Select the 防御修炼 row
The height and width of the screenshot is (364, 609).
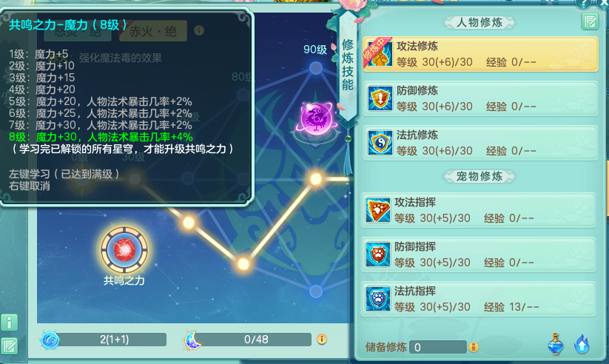click(480, 98)
